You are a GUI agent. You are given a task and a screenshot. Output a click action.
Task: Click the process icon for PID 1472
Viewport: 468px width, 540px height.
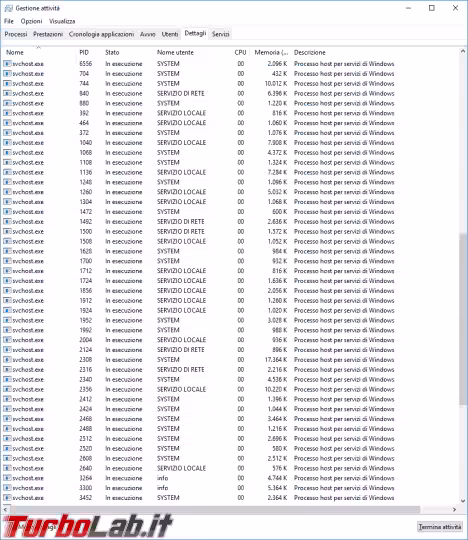pyautogui.click(x=7, y=212)
